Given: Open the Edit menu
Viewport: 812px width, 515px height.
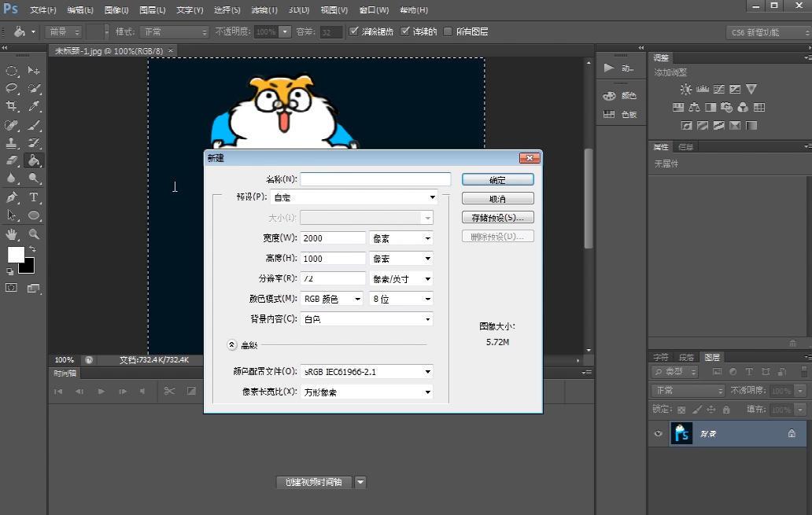Looking at the screenshot, I should pyautogui.click(x=80, y=10).
